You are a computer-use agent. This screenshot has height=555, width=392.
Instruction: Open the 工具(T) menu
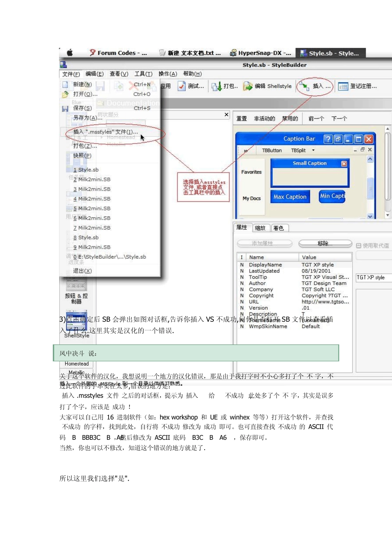point(143,74)
